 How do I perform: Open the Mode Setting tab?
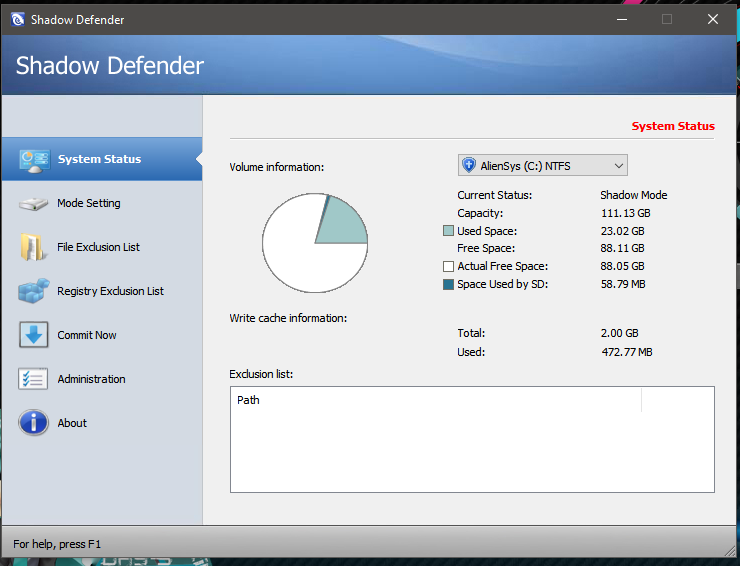[x=89, y=203]
